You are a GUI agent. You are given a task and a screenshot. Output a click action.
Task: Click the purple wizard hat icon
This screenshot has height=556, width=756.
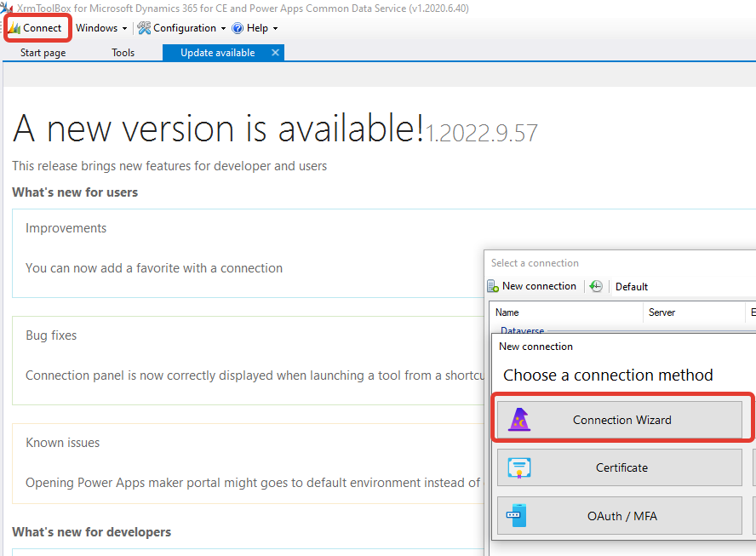click(x=519, y=420)
